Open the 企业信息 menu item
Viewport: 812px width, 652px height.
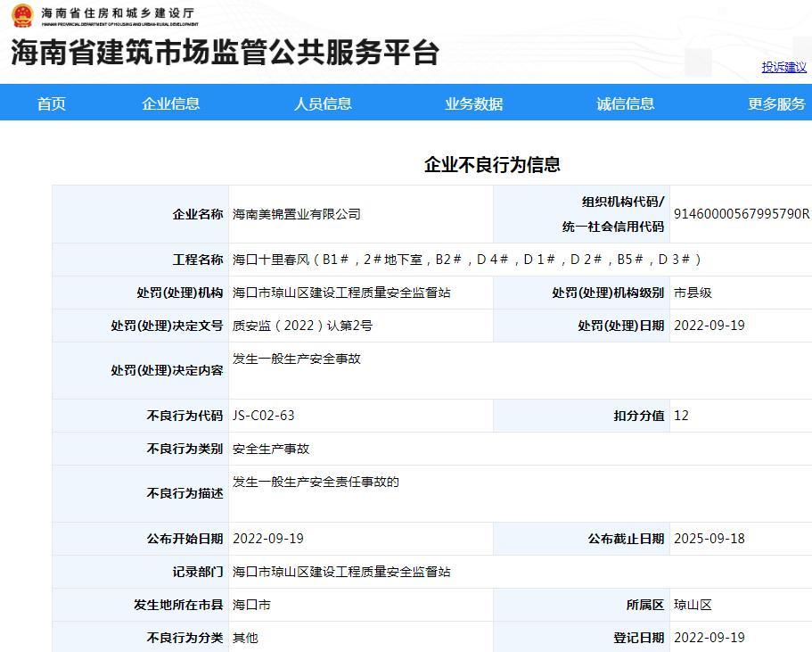coord(171,103)
